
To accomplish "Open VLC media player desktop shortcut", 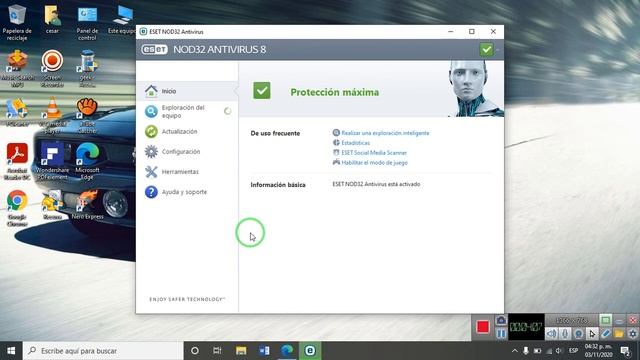I will [x=52, y=116].
